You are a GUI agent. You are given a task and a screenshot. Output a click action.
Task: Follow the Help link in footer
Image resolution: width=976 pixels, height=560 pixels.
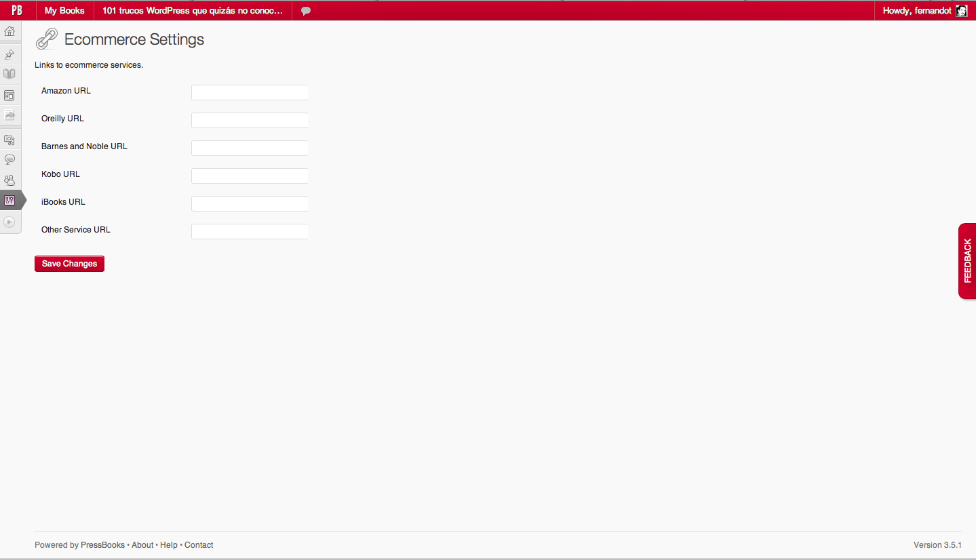[169, 545]
